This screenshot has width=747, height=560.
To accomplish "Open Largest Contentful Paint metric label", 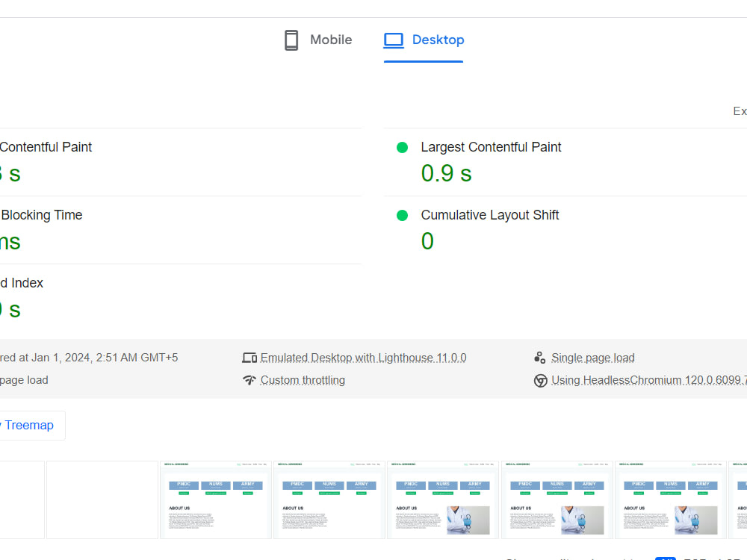I will click(491, 147).
